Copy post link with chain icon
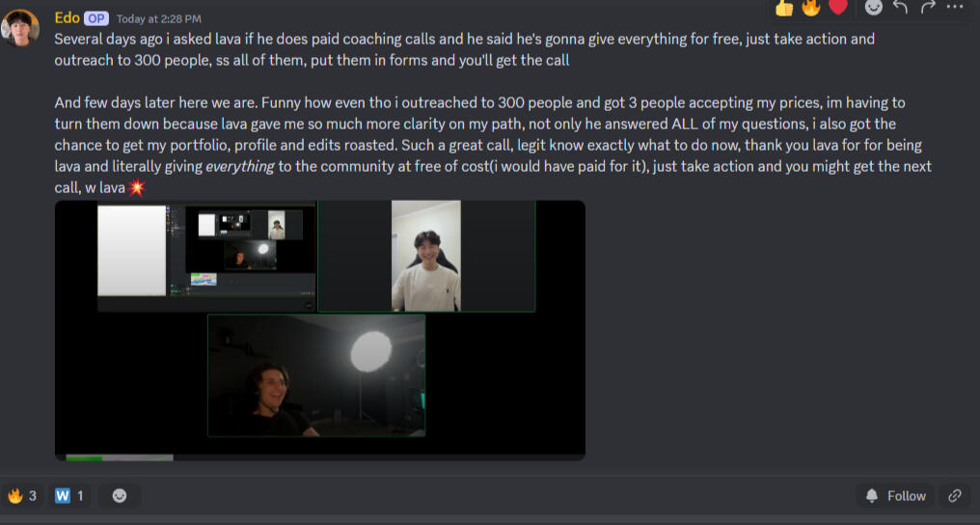Viewport: 980px width, 525px height. pos(954,496)
